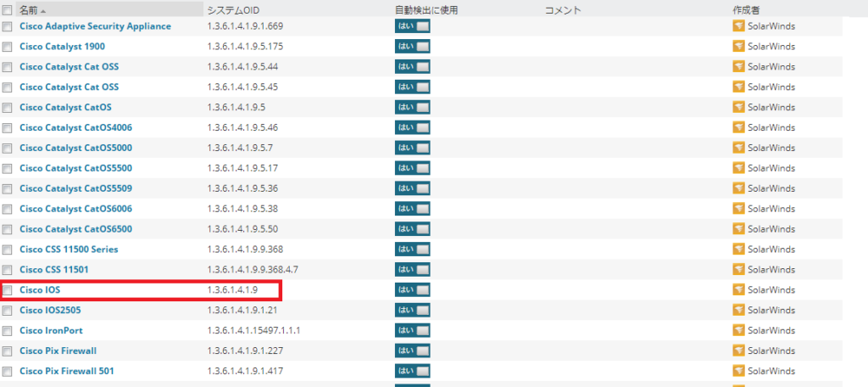Click the システムOID column header
Image resolution: width=868 pixels, height=387 pixels.
[x=233, y=10]
